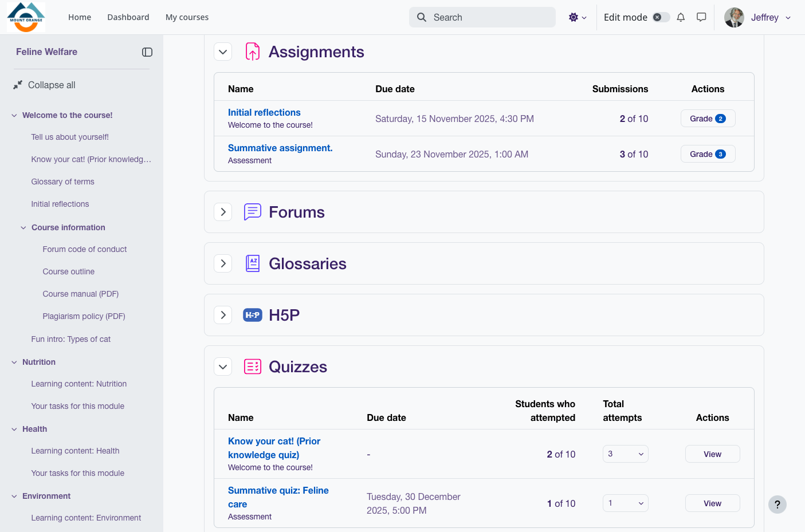Open Jeffrey user menu dropdown
805x532 pixels.
[758, 17]
